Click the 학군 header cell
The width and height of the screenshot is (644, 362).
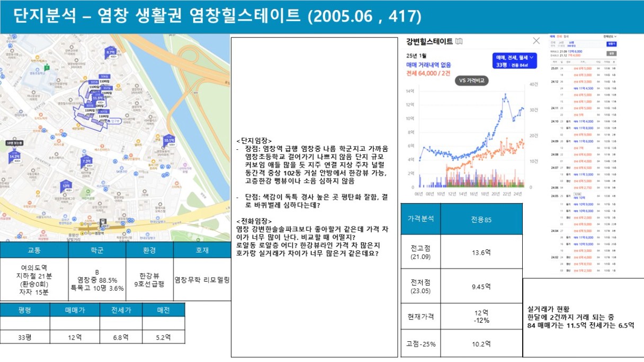97,250
